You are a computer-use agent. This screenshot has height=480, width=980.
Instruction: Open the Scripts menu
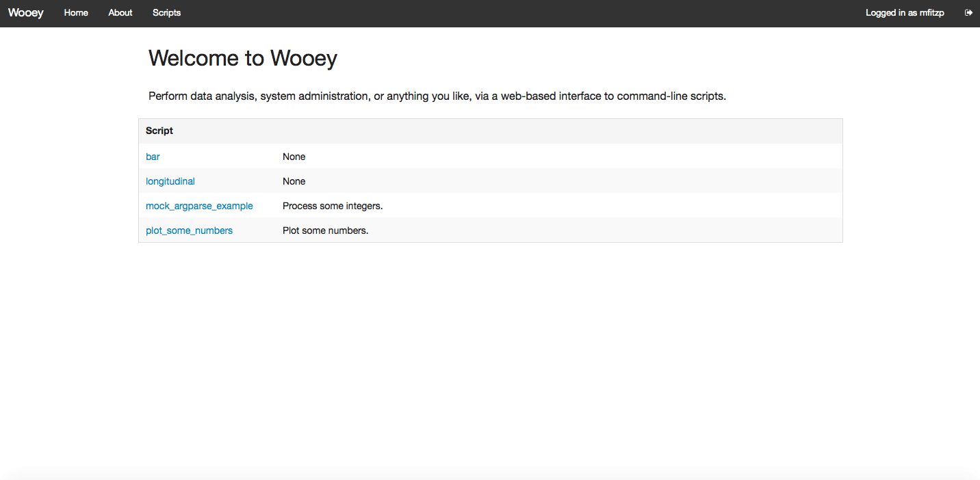[x=166, y=12]
